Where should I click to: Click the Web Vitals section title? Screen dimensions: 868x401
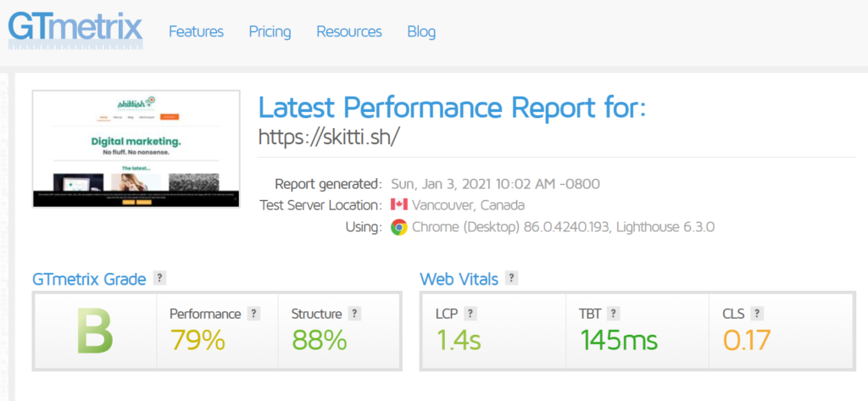tap(459, 279)
